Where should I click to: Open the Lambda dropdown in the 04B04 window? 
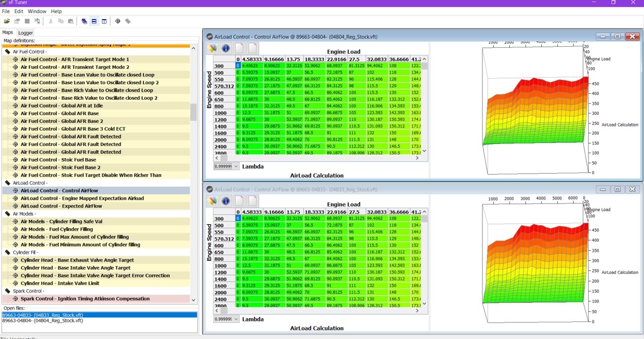(227, 166)
